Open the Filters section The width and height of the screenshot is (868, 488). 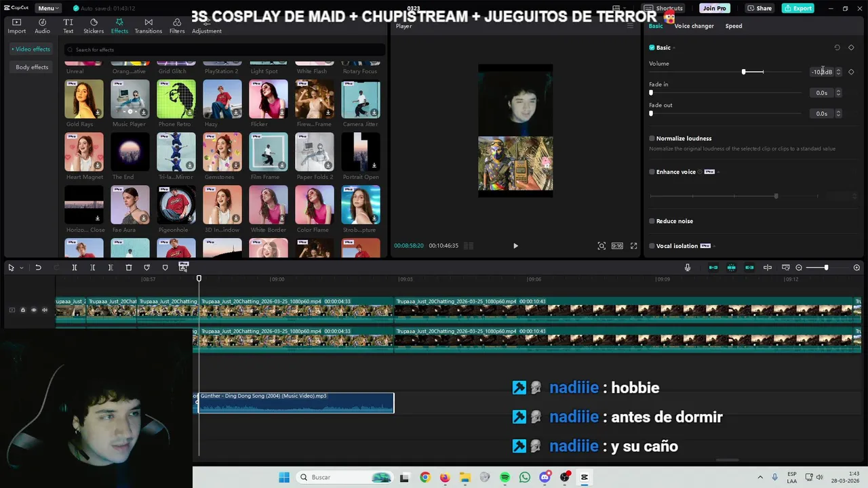point(177,26)
